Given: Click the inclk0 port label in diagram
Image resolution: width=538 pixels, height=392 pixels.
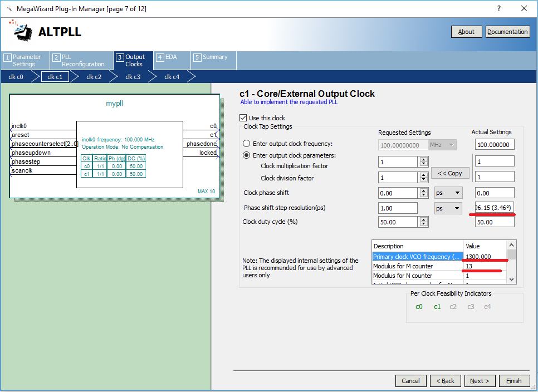Looking at the screenshot, I should click(19, 126).
